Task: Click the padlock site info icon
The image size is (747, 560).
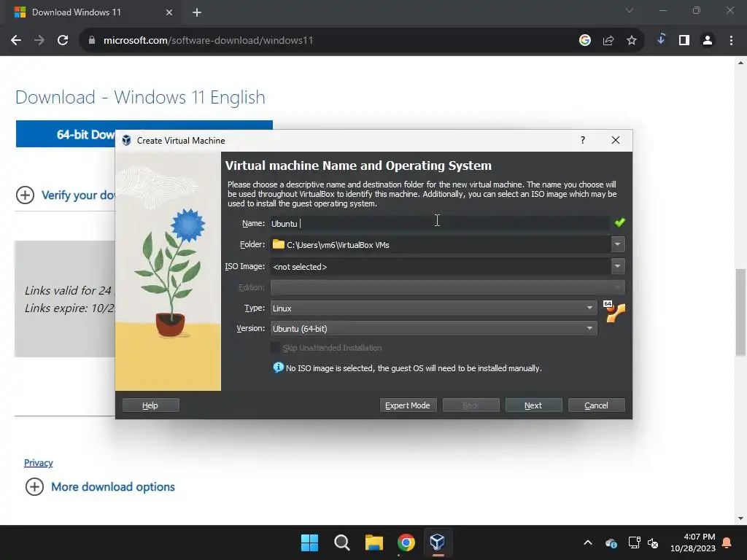Action: (92, 41)
